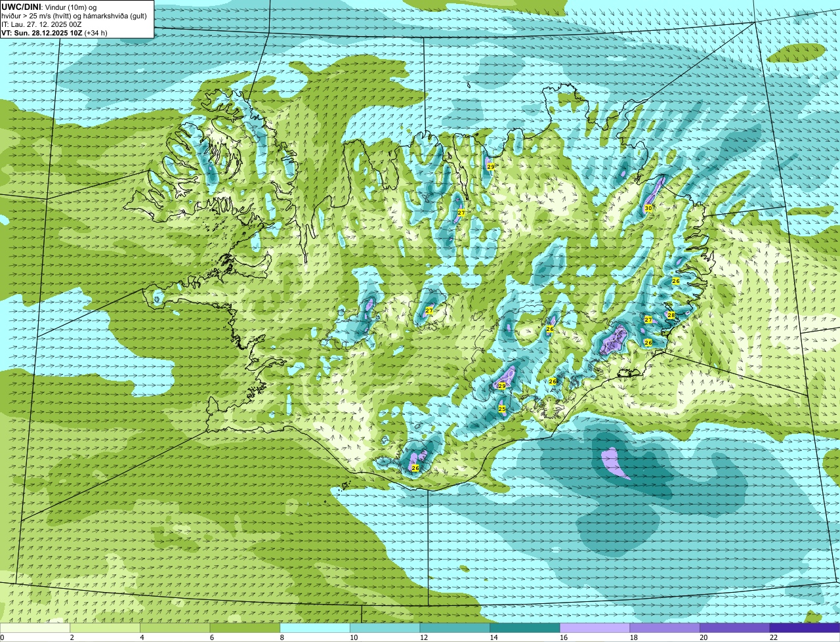Click the legend scale number '14'
The image size is (840, 642).
point(493,637)
